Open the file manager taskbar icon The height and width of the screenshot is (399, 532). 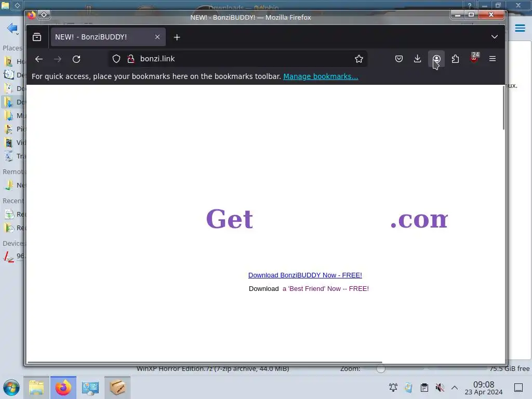pos(36,388)
